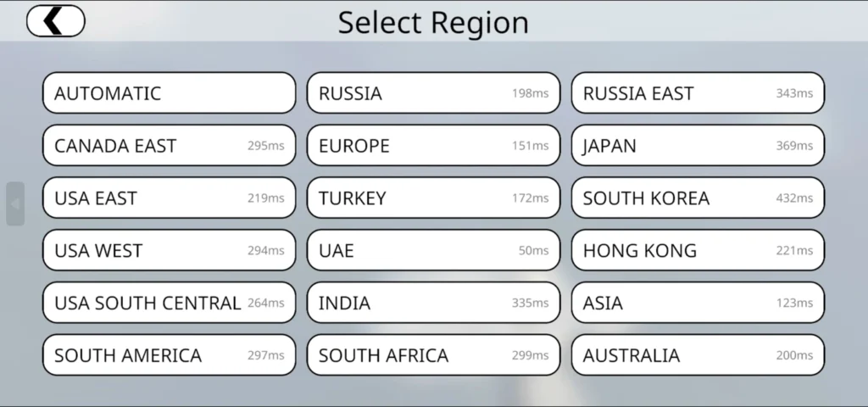Screen dimensions: 868x407
Task: Click the back arrow icon
Action: click(x=56, y=21)
